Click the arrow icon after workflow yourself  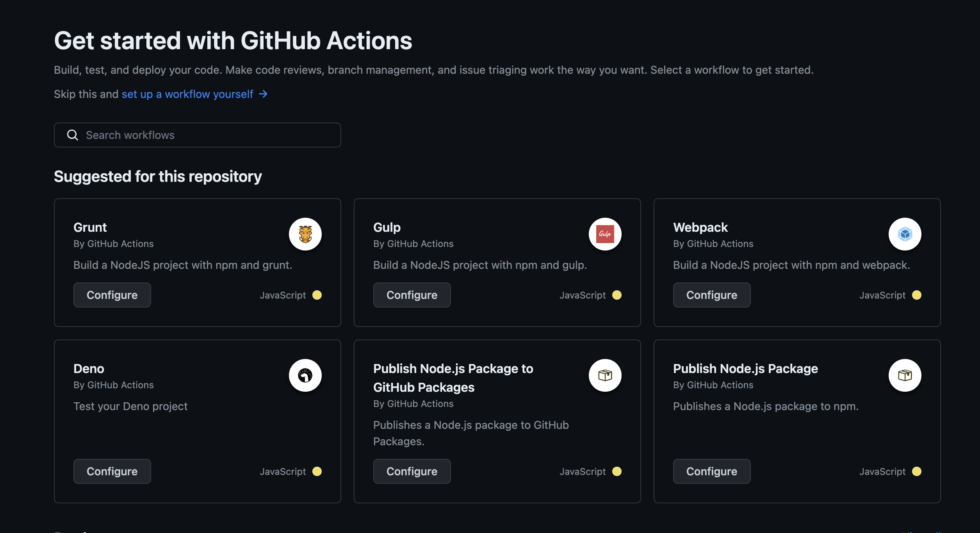263,94
